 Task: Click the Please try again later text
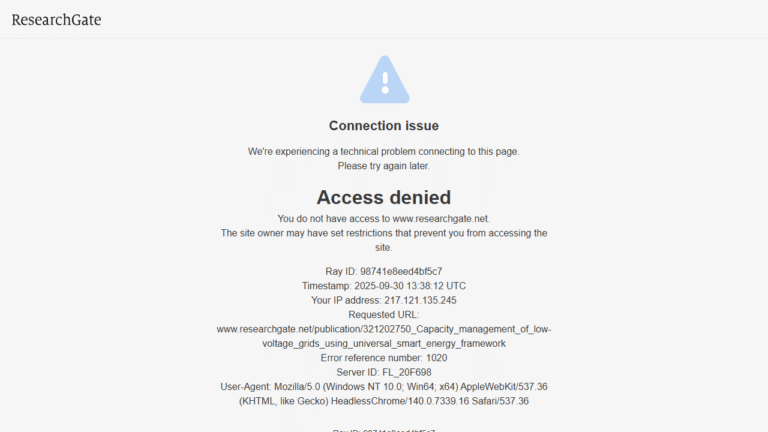[384, 166]
